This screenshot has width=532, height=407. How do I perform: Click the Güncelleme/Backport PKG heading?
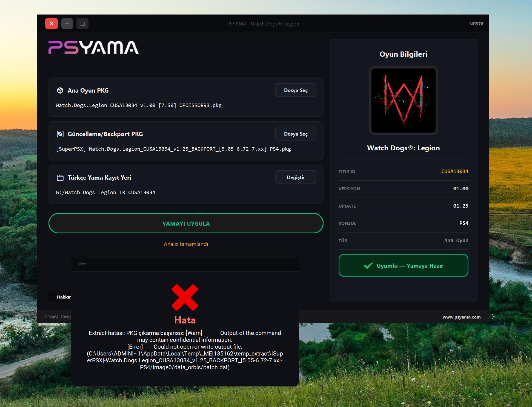pos(105,134)
